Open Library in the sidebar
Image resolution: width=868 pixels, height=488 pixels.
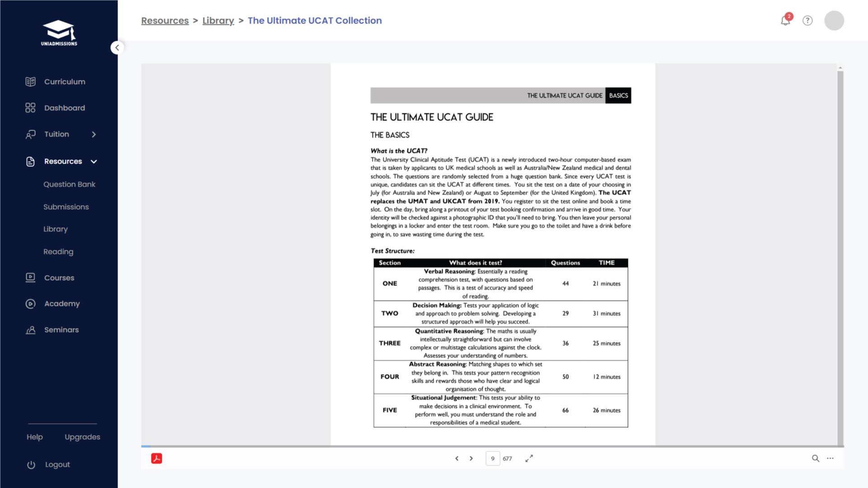56,229
